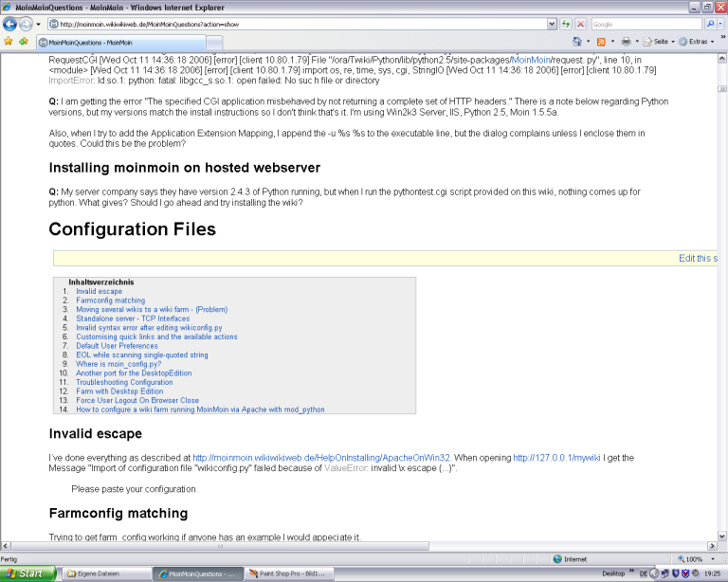Stop loading with the red X
Viewport: 728px width, 582px height.
tap(580, 24)
